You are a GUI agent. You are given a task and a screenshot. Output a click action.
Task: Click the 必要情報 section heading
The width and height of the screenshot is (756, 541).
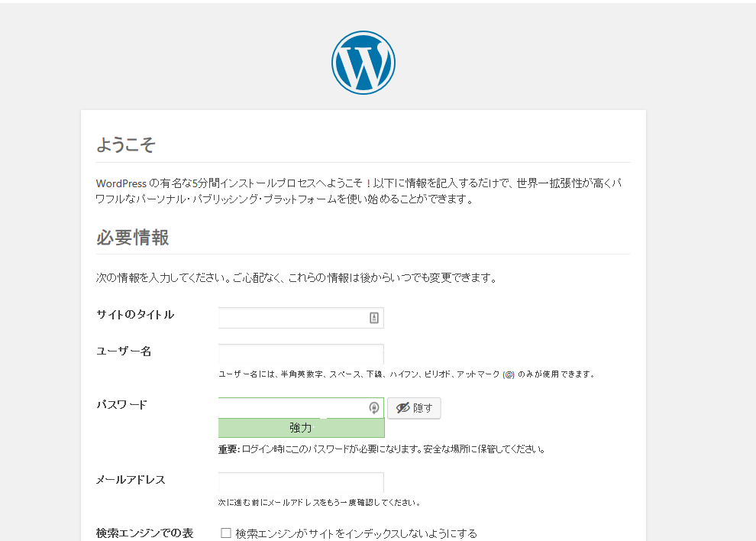click(x=132, y=238)
